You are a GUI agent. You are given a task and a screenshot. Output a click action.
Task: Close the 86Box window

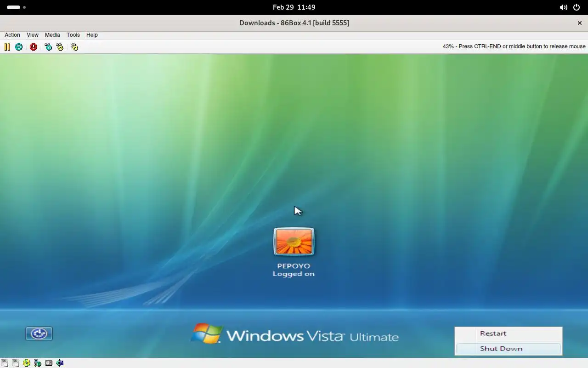point(580,23)
